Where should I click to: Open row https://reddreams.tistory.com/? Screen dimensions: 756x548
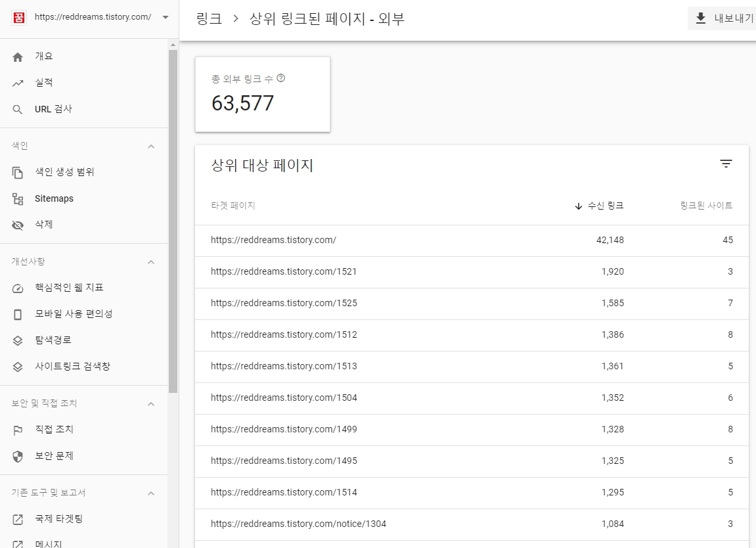pos(472,240)
